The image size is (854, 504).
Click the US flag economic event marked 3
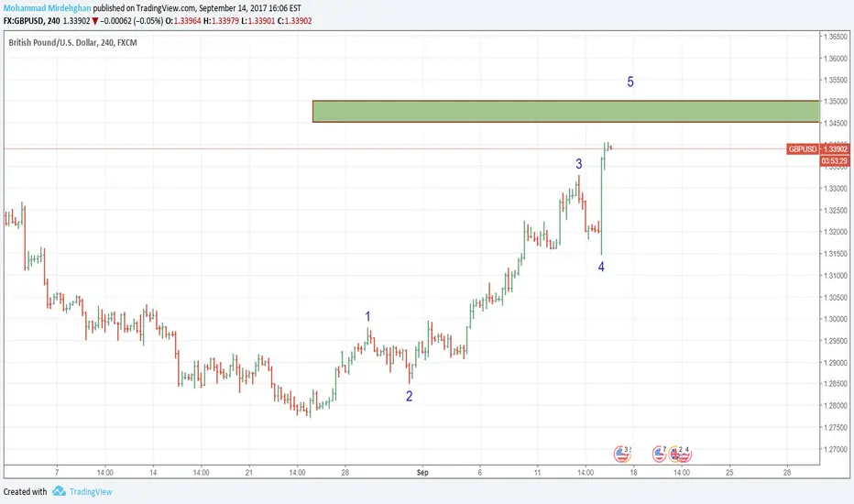pyautogui.click(x=621, y=454)
